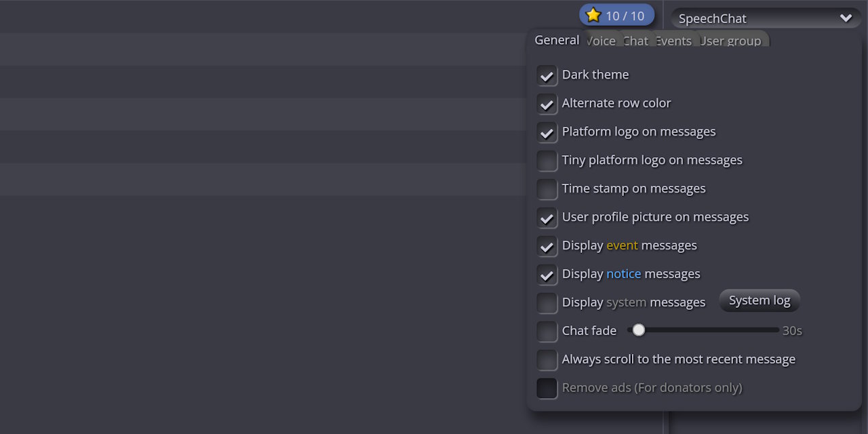This screenshot has width=868, height=434.
Task: Switch to the Chat tab
Action: point(637,41)
